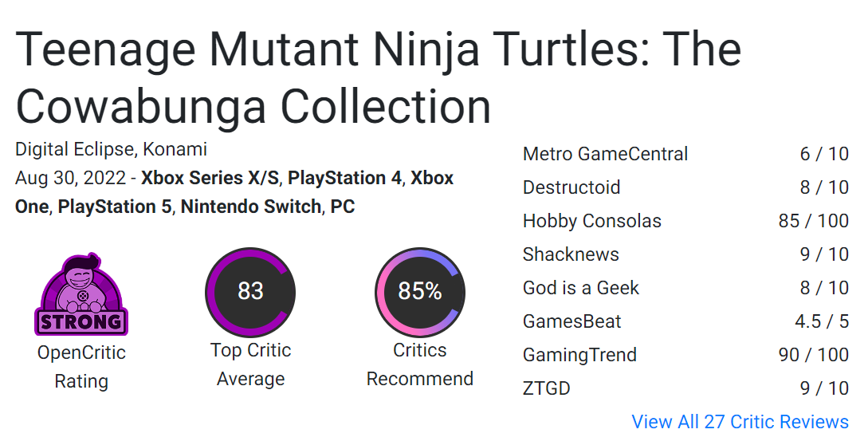
Task: Click the 85% Critics Recommend circle
Action: click(420, 292)
